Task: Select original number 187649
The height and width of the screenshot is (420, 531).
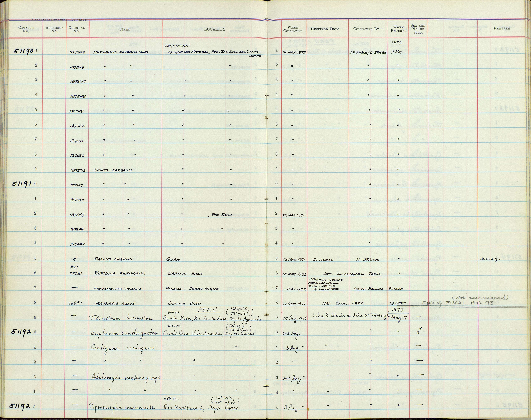Action: [77, 244]
